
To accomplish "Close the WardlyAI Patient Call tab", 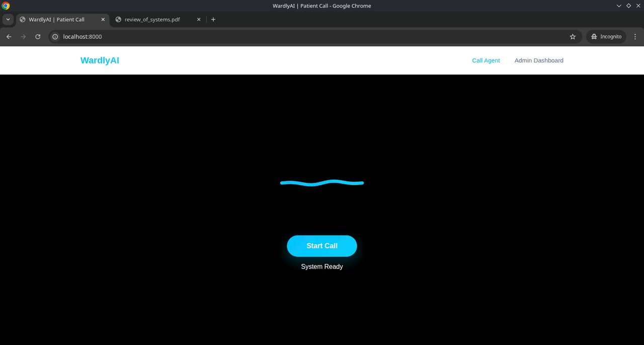I will [x=103, y=20].
